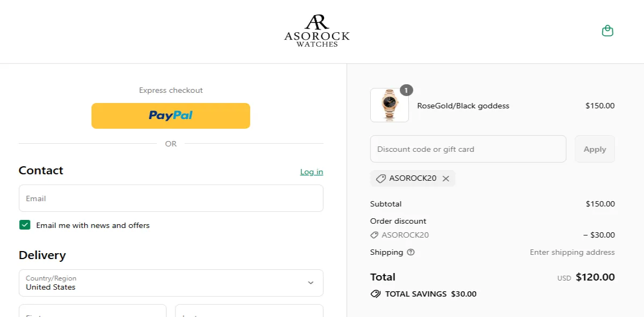Screen dimensions: 644x317
Task: Uncheck Email me with news and offers
Action: point(24,225)
